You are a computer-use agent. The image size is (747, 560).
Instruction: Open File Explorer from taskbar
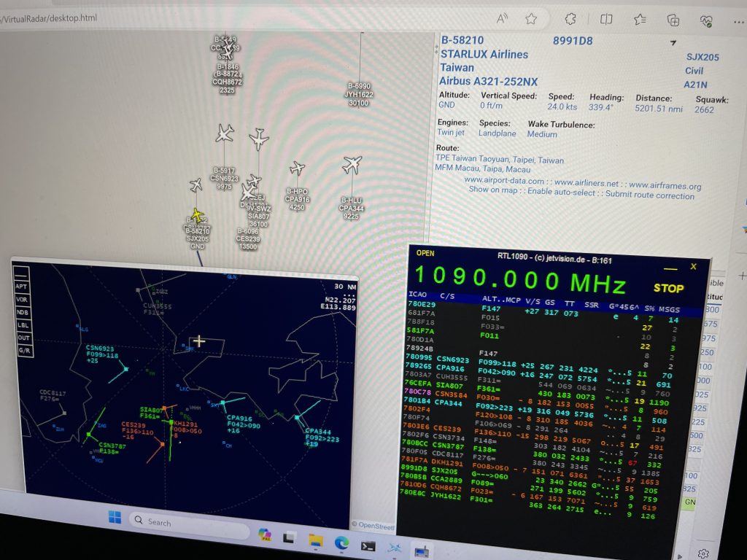tap(315, 540)
